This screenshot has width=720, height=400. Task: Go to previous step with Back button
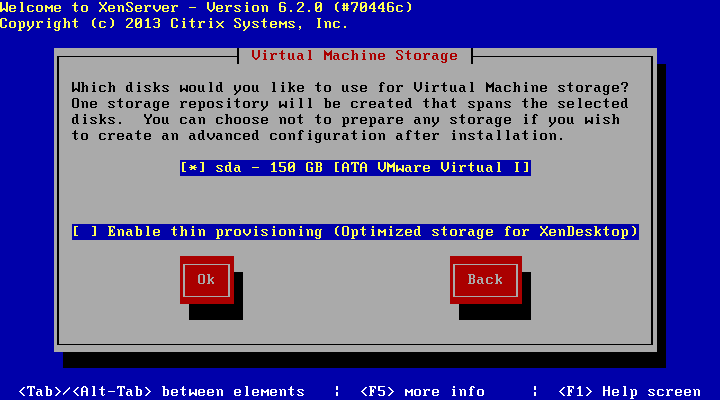click(485, 280)
